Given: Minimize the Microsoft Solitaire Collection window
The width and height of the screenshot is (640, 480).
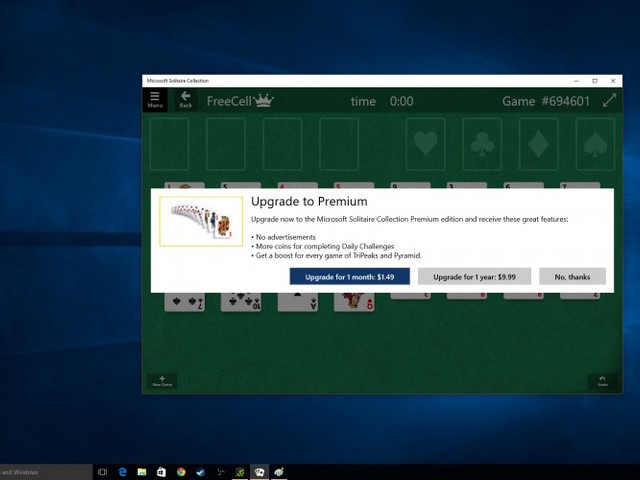Looking at the screenshot, I should [x=576, y=81].
